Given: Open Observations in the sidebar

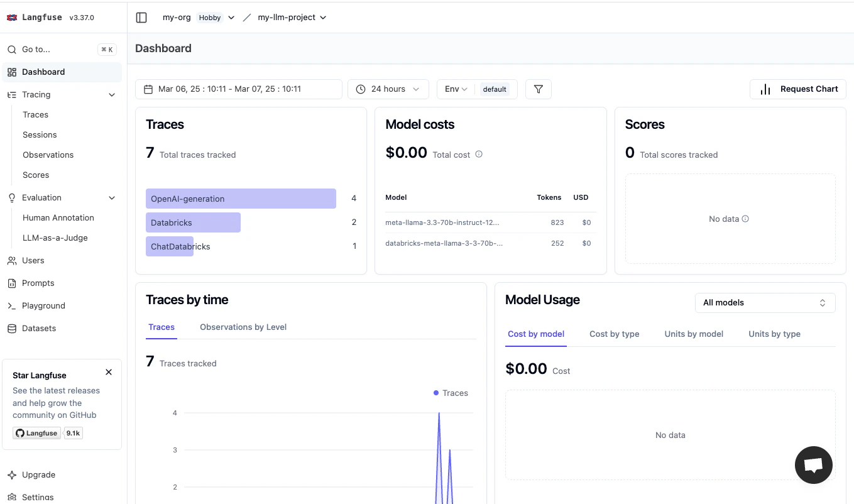Looking at the screenshot, I should point(48,155).
